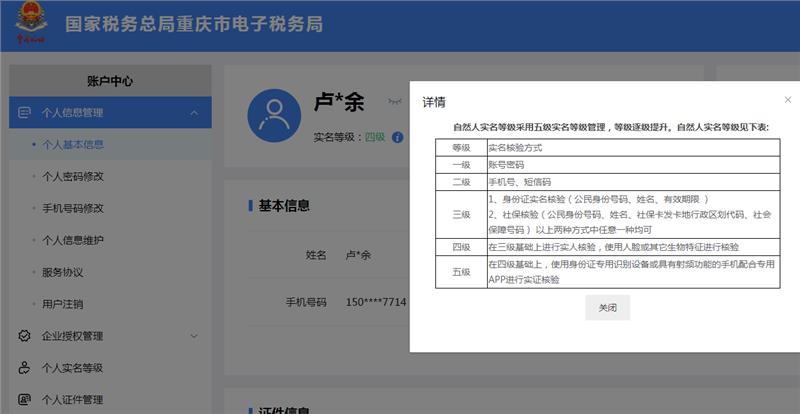Click the 个人实名等级 person icon
Image resolution: width=800 pixels, height=414 pixels.
[x=25, y=368]
